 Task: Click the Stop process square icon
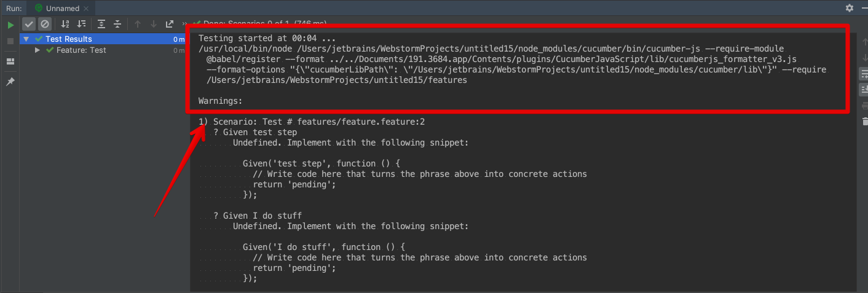tap(10, 41)
